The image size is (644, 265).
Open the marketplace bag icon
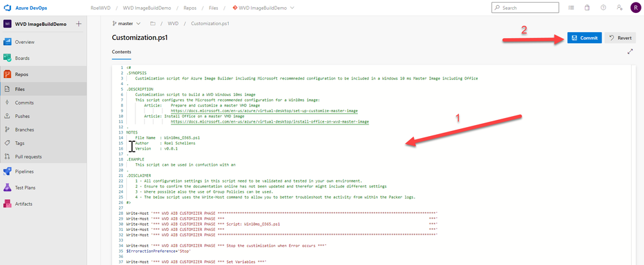point(587,8)
